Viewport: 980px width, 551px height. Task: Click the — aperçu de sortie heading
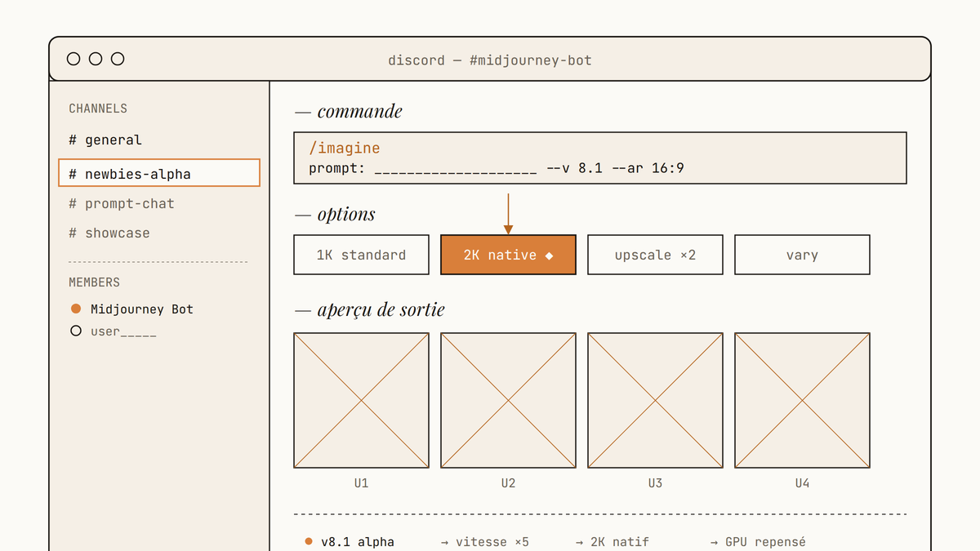point(371,310)
